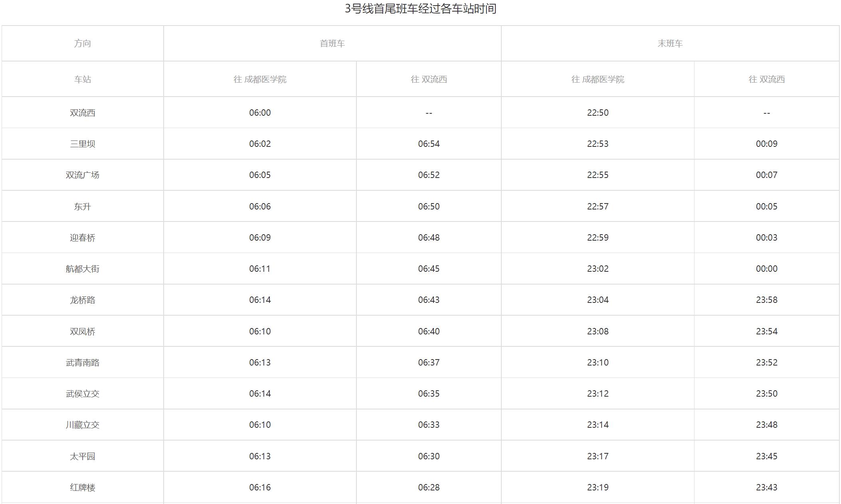Screen dimensions: 841x504
Task: Click the 首班车 column group header
Action: (332, 43)
